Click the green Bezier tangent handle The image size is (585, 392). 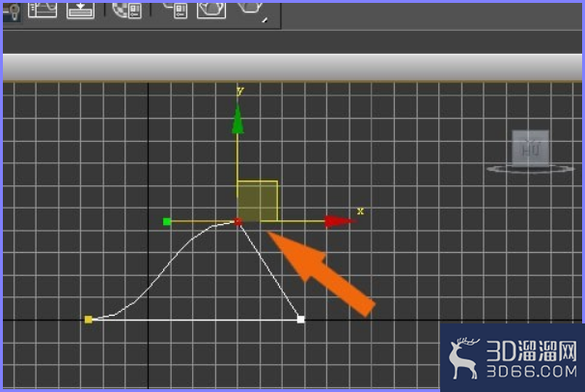point(167,222)
